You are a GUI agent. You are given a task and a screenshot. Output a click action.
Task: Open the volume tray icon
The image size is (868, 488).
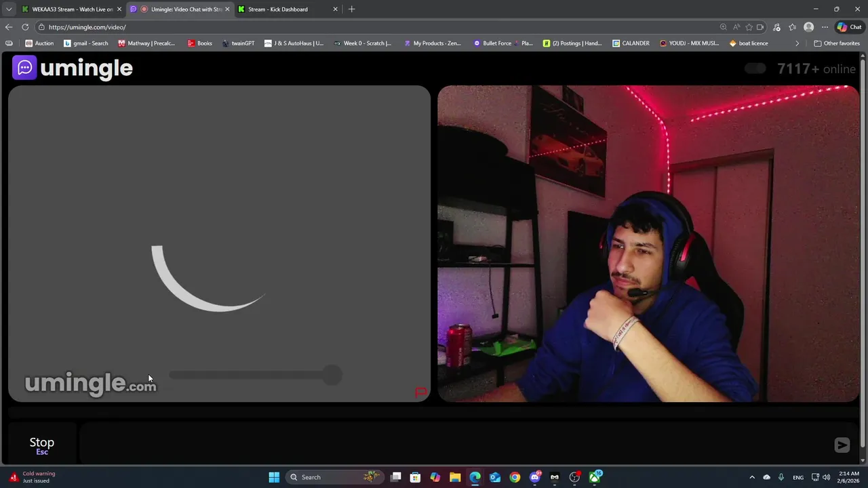pos(826,477)
